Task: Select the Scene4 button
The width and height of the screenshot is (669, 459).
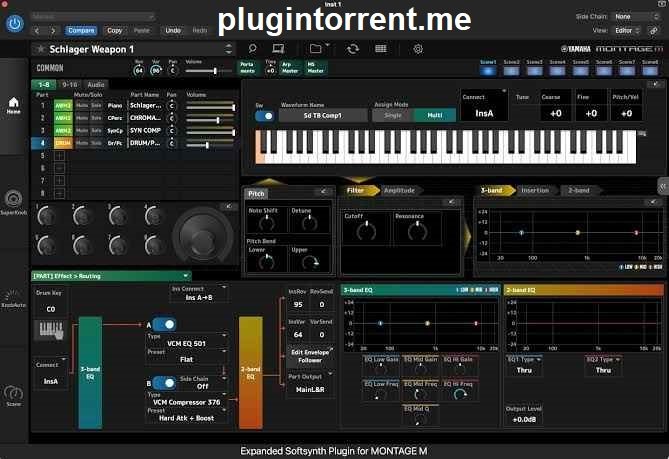Action: [557, 68]
